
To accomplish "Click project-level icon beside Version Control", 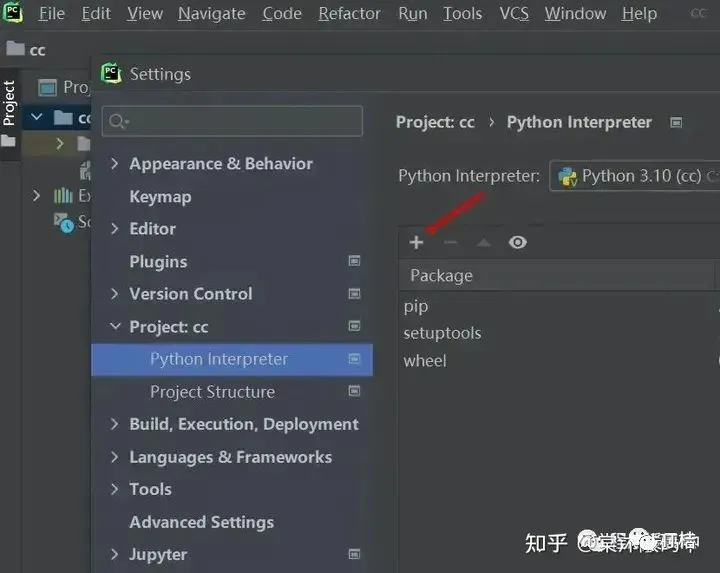I will (354, 294).
